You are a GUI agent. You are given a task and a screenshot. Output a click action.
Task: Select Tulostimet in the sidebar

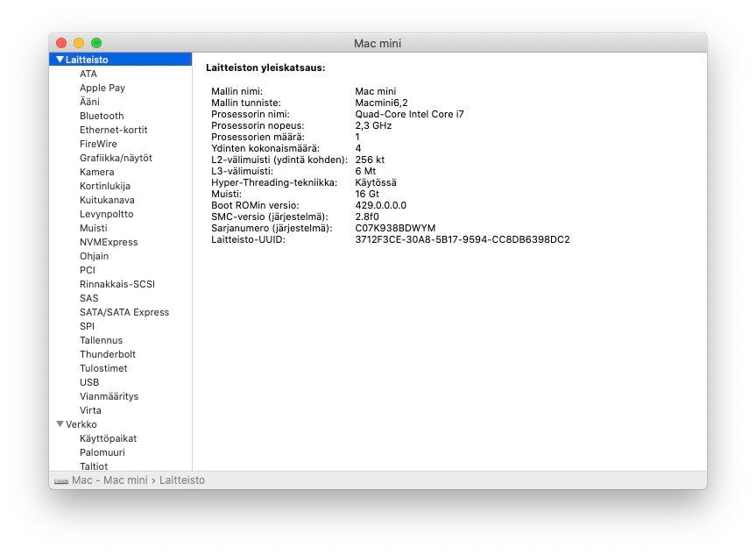tap(103, 368)
